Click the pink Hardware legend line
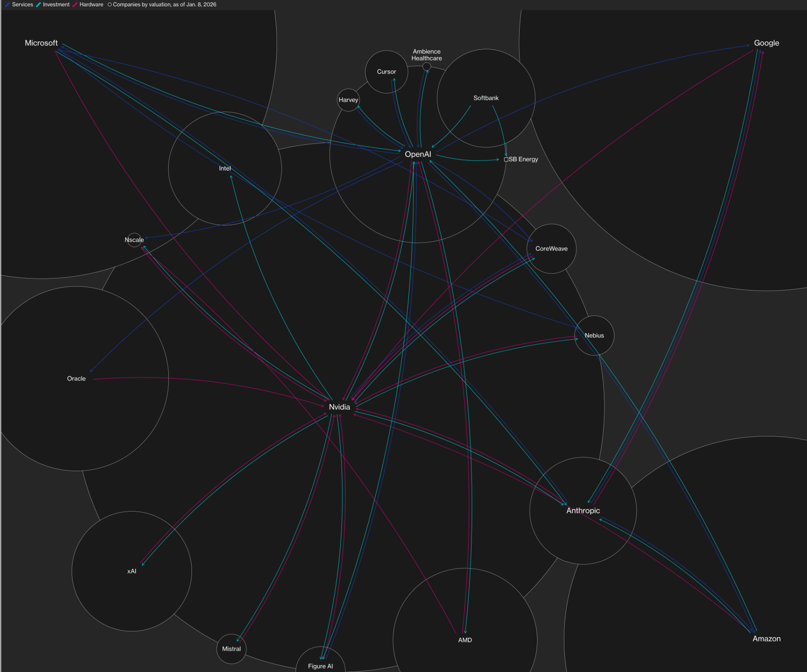This screenshot has height=672, width=807. [x=75, y=5]
